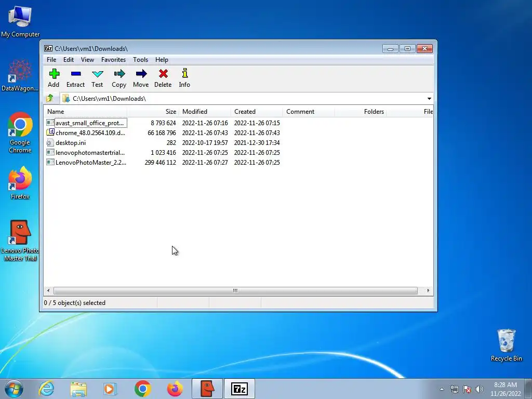Image resolution: width=532 pixels, height=399 pixels.
Task: Open the Windows Start button
Action: tap(14, 389)
